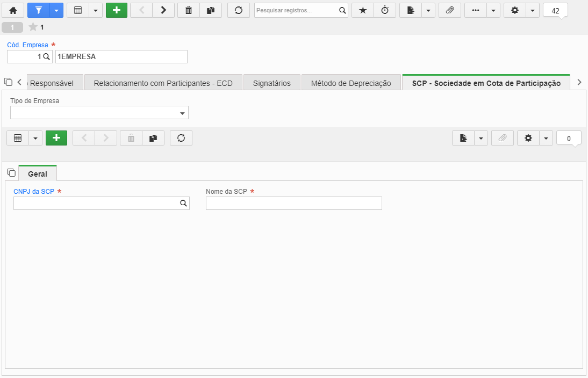Select the Geral tab
The image size is (588, 378).
pyautogui.click(x=38, y=174)
